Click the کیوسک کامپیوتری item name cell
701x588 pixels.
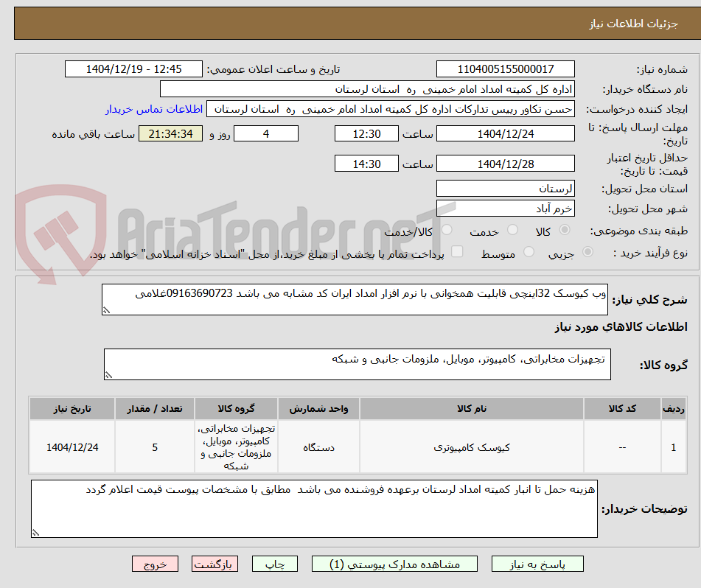(471, 447)
